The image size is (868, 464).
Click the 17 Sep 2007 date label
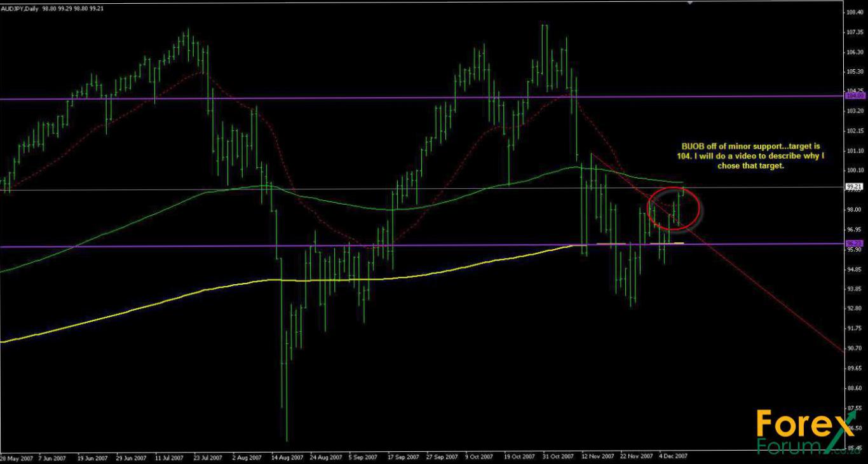pyautogui.click(x=402, y=456)
